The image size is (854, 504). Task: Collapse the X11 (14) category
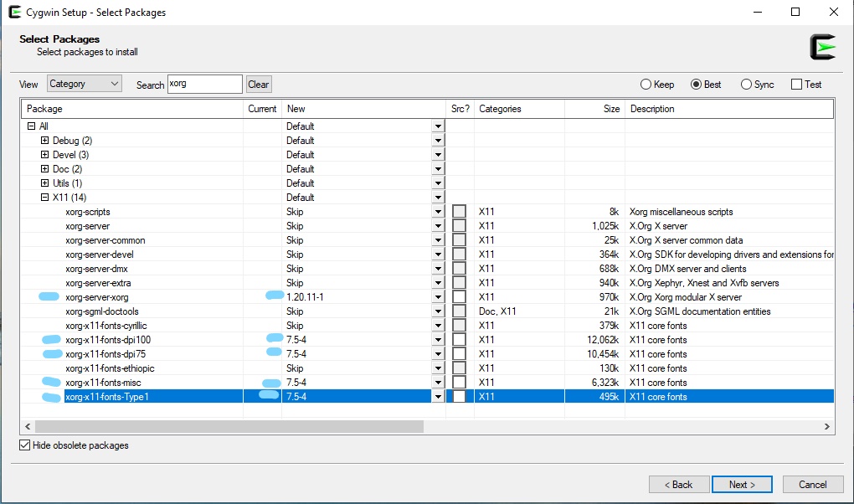(x=44, y=198)
